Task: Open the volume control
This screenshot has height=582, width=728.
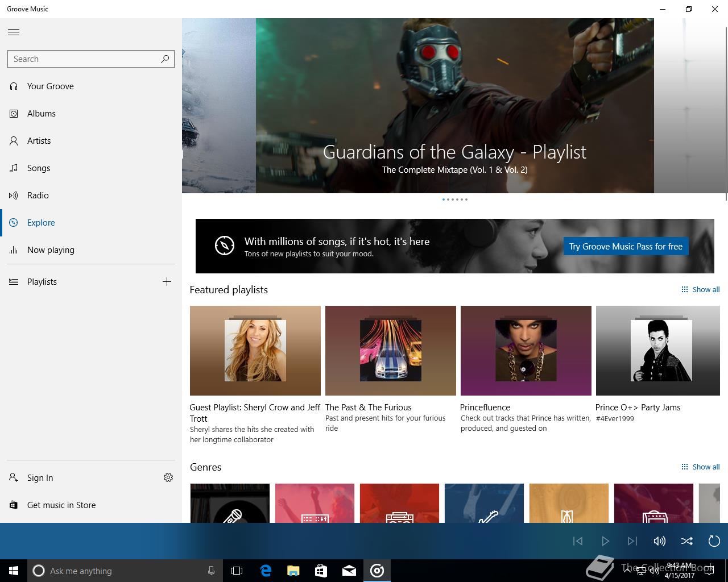Action: tap(660, 541)
